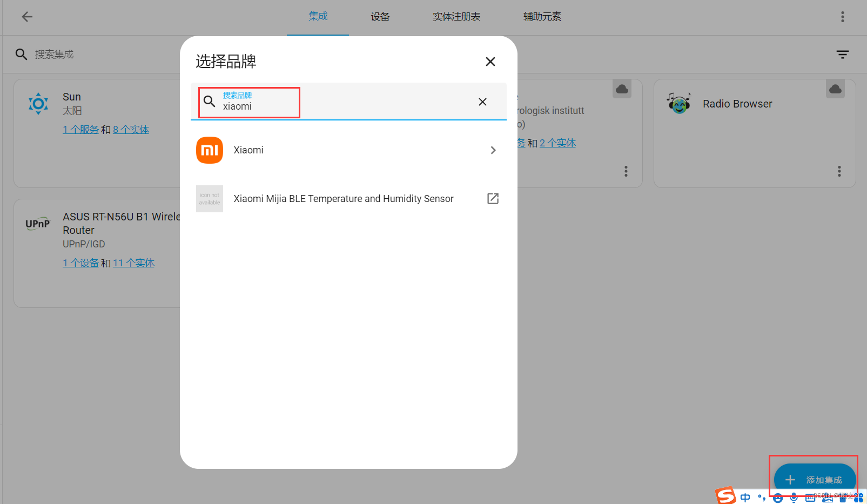Open Sun's 8 个实体 link
The width and height of the screenshot is (867, 504).
click(131, 130)
